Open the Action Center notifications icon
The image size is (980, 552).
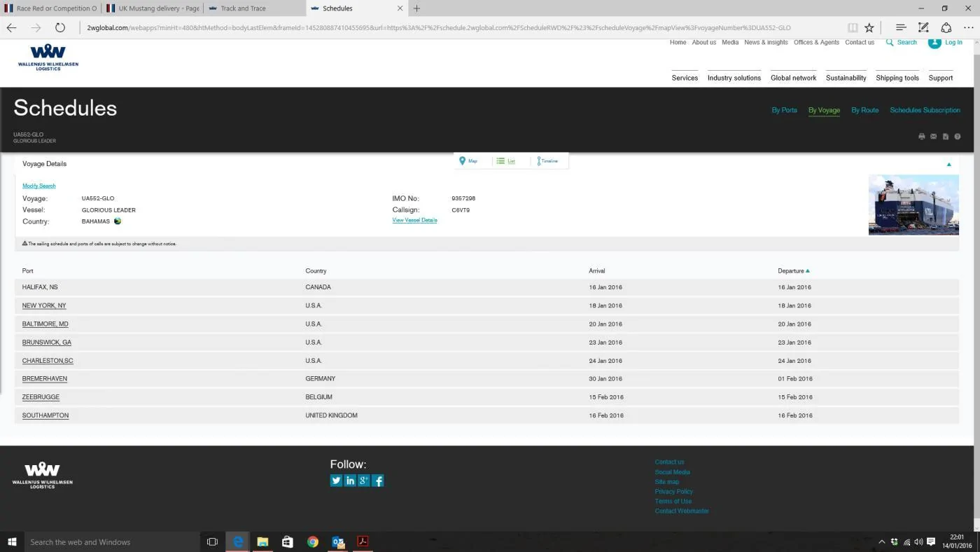(931, 541)
